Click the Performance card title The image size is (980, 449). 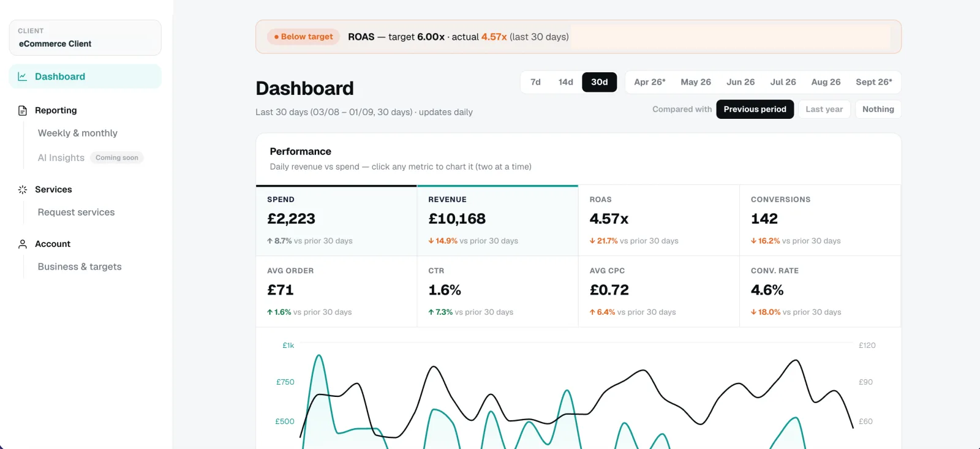point(300,151)
